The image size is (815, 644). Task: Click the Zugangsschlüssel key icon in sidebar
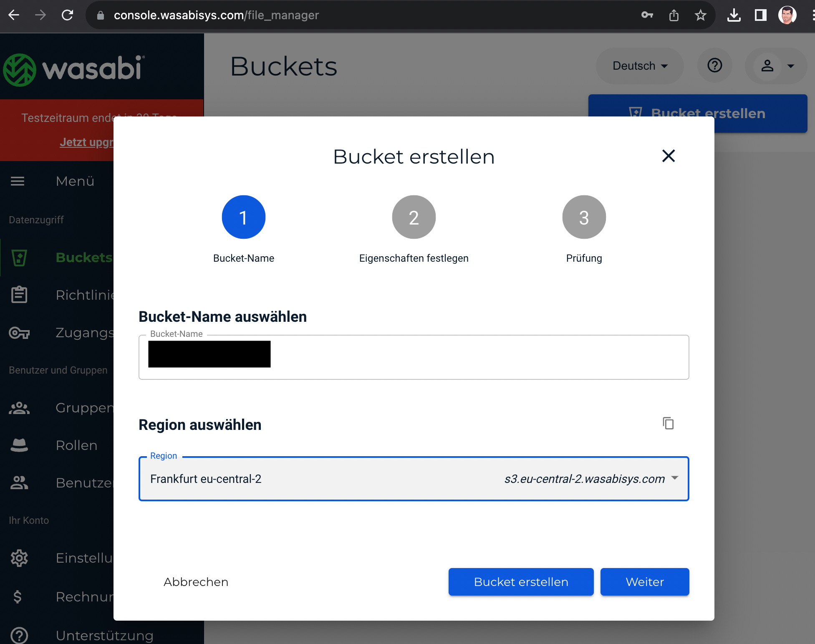click(x=19, y=333)
